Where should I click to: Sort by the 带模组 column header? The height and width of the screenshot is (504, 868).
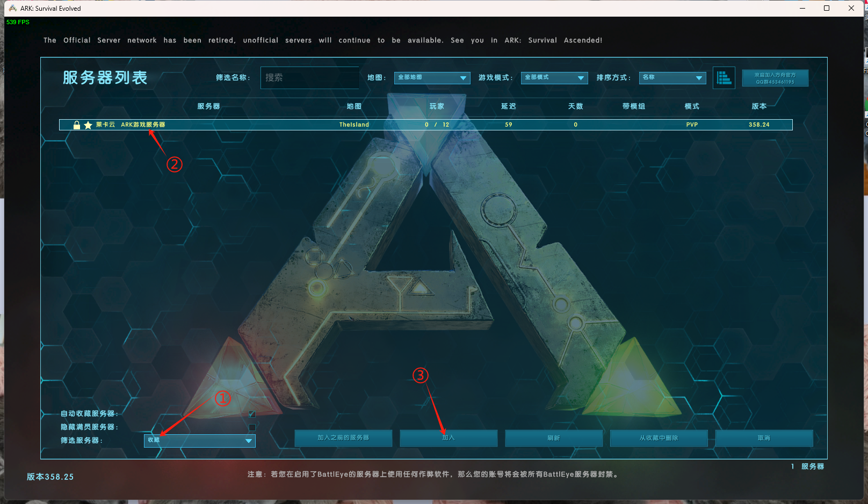[x=634, y=106]
